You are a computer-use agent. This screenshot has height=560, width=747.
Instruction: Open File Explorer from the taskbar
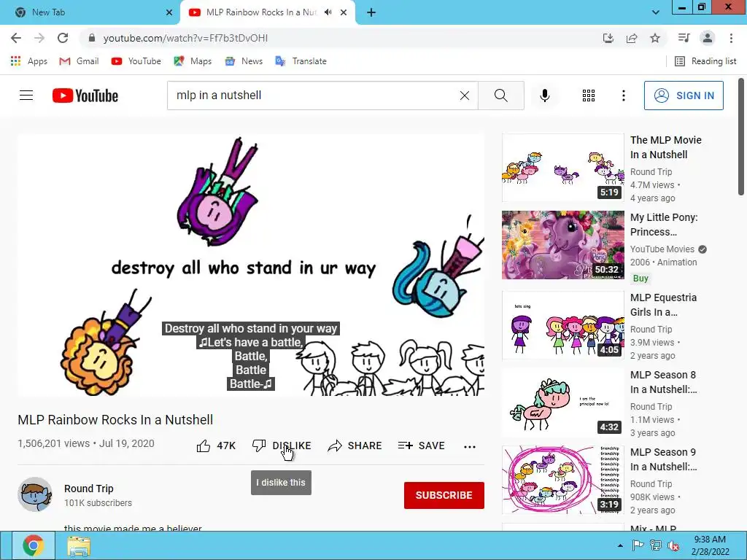79,545
